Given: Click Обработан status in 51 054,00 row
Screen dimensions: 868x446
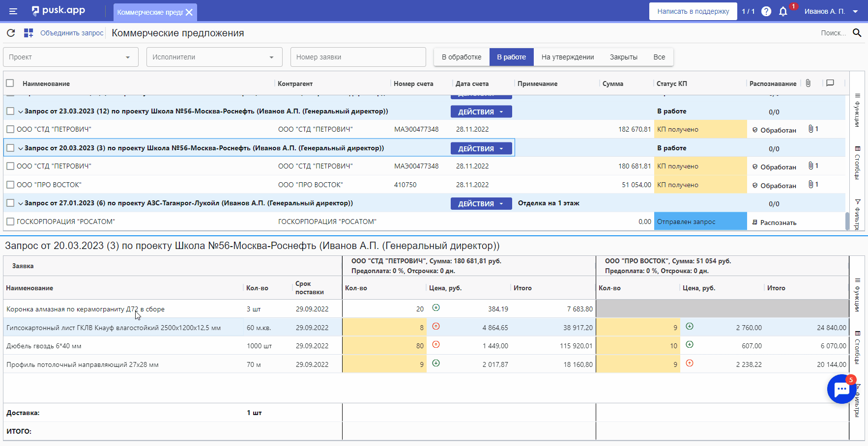Looking at the screenshot, I should (774, 186).
